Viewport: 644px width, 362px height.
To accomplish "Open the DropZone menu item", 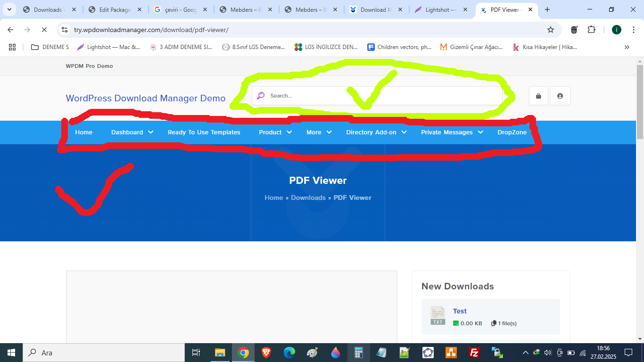I will coord(512,132).
